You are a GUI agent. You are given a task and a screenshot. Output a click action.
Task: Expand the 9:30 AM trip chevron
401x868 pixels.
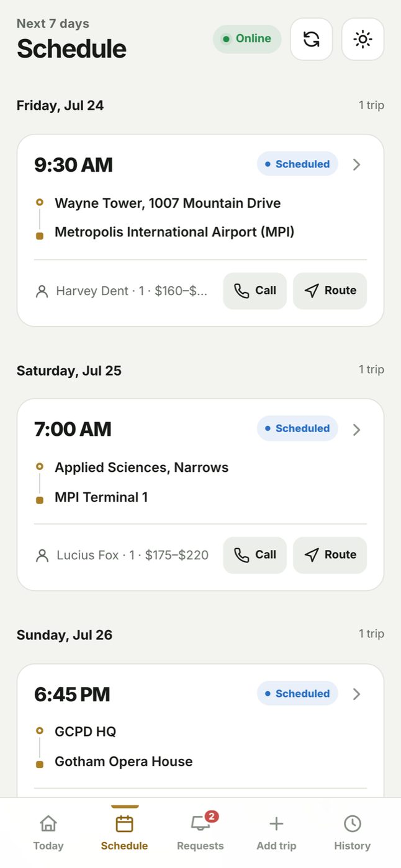coord(356,164)
